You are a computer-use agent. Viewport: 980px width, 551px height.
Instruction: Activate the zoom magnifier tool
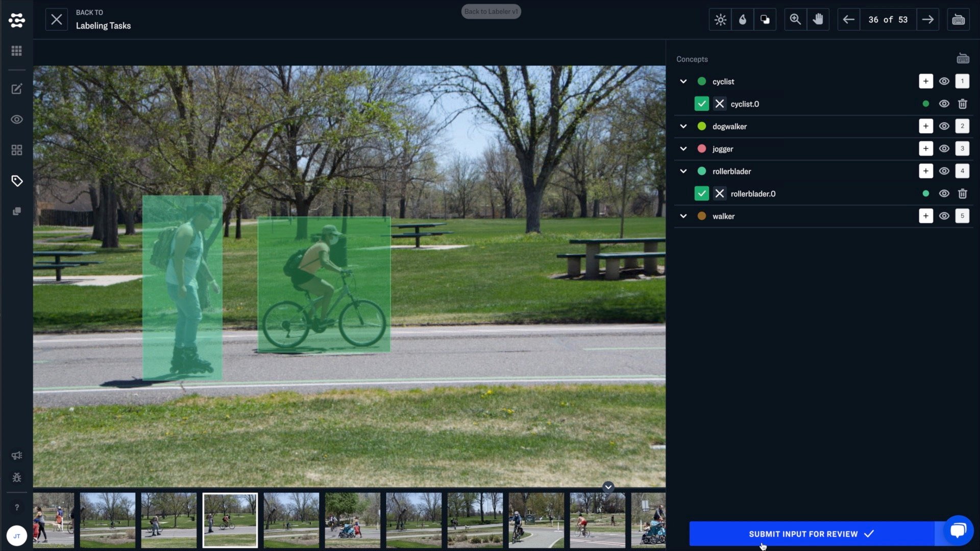(x=795, y=20)
